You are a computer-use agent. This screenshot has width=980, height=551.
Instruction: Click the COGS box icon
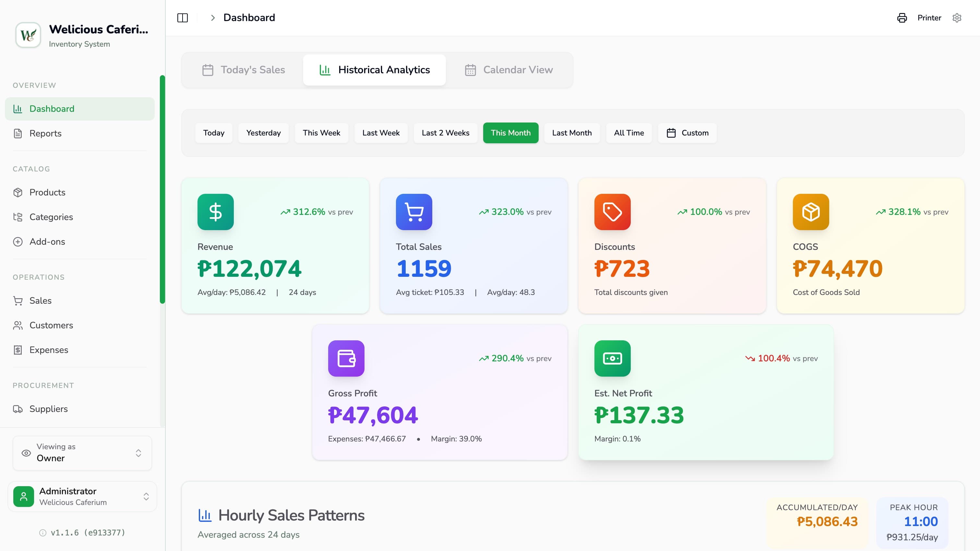[x=811, y=212]
